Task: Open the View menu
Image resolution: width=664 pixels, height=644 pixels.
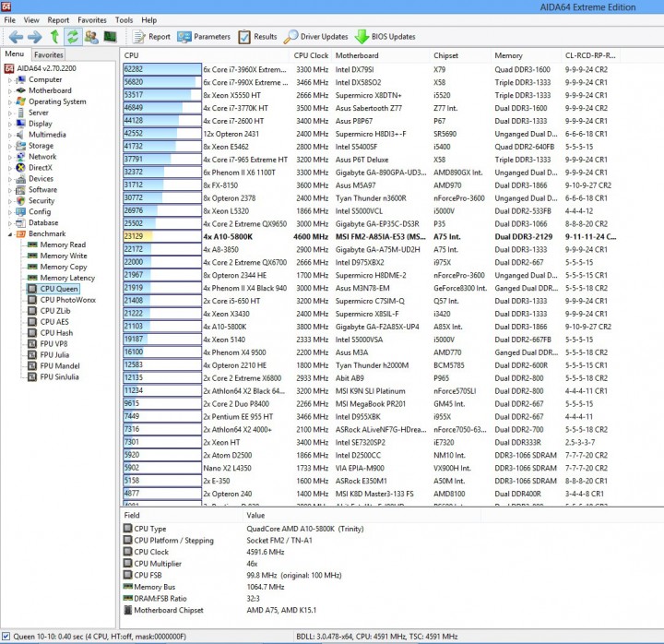Action: pos(31,20)
